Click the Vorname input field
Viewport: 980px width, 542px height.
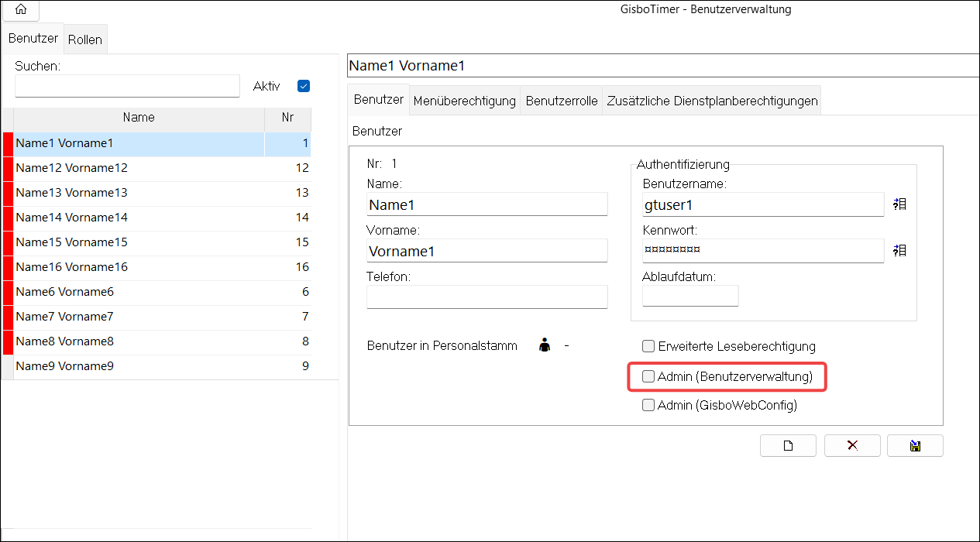(x=487, y=251)
